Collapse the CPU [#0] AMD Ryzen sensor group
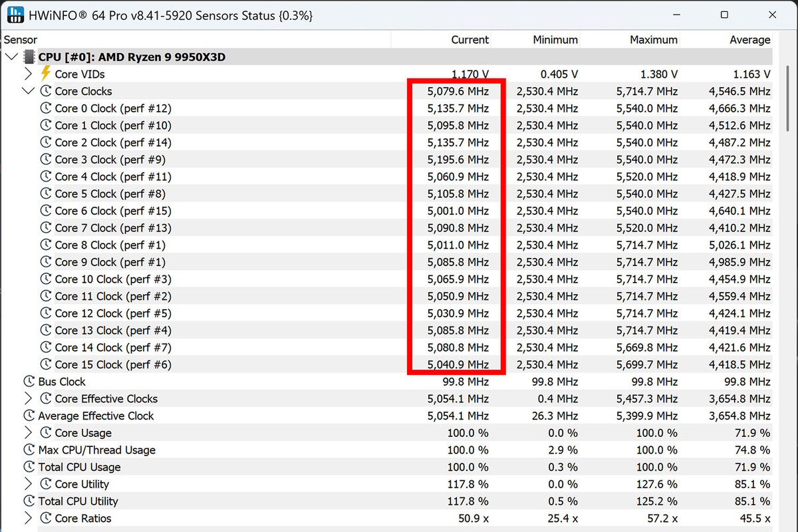 11,57
